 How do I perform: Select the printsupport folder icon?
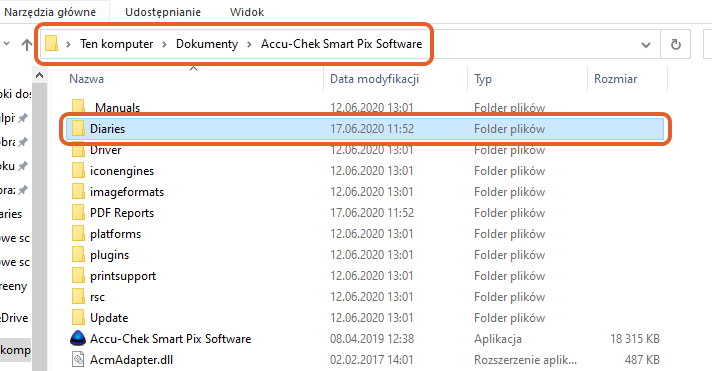(78, 275)
